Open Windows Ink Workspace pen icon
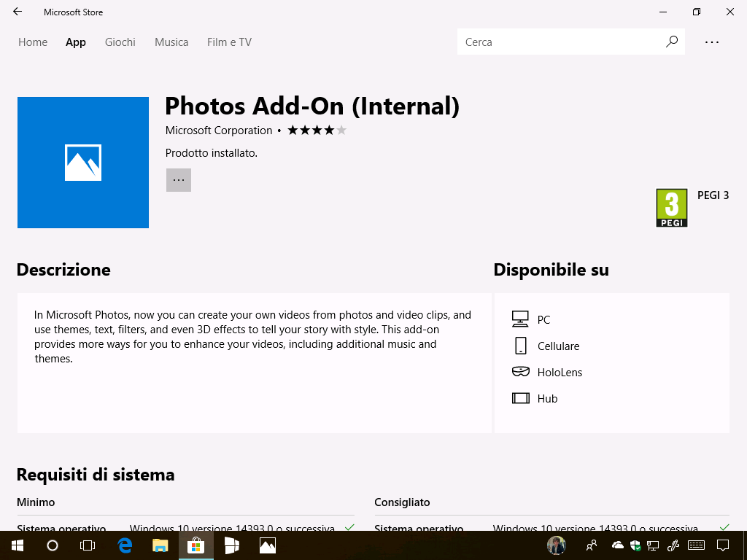The height and width of the screenshot is (560, 747). pyautogui.click(x=673, y=545)
